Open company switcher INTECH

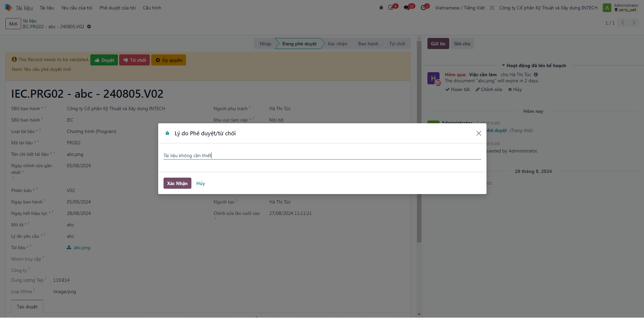point(548,8)
